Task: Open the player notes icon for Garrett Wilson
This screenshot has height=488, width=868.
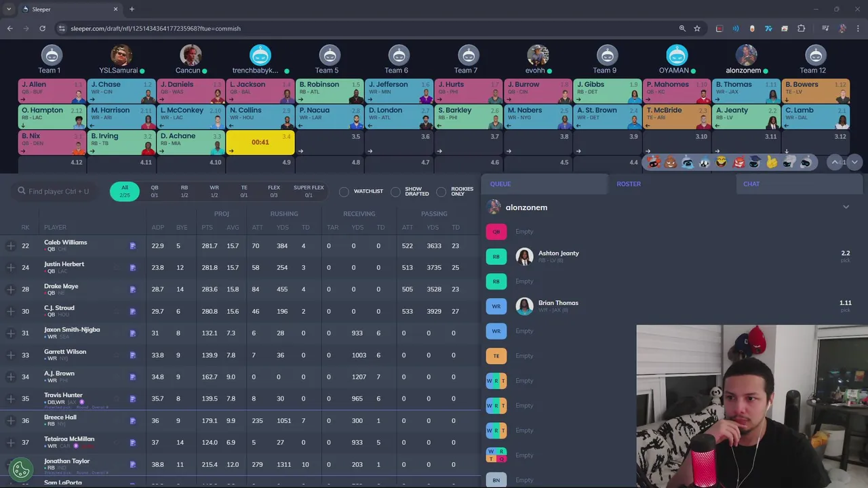Action: [133, 355]
